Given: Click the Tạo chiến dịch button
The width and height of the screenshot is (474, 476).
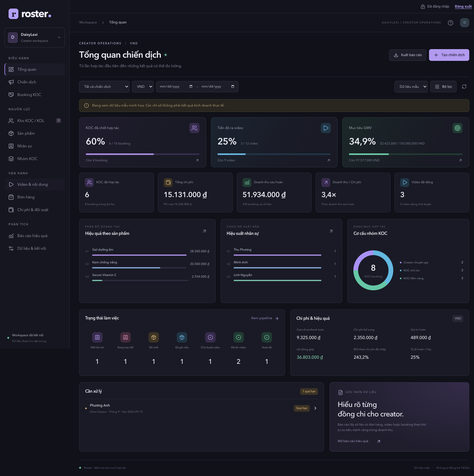Looking at the screenshot, I should pos(449,55).
